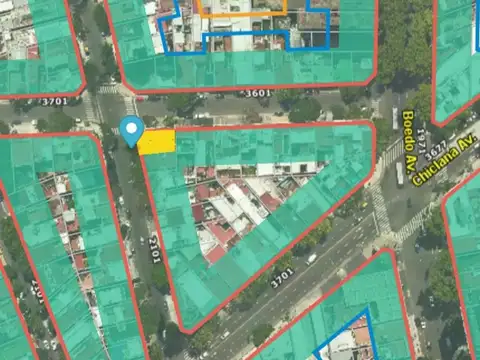Click the 2101 number beside the triangular block
480x360 pixels.
click(x=155, y=250)
